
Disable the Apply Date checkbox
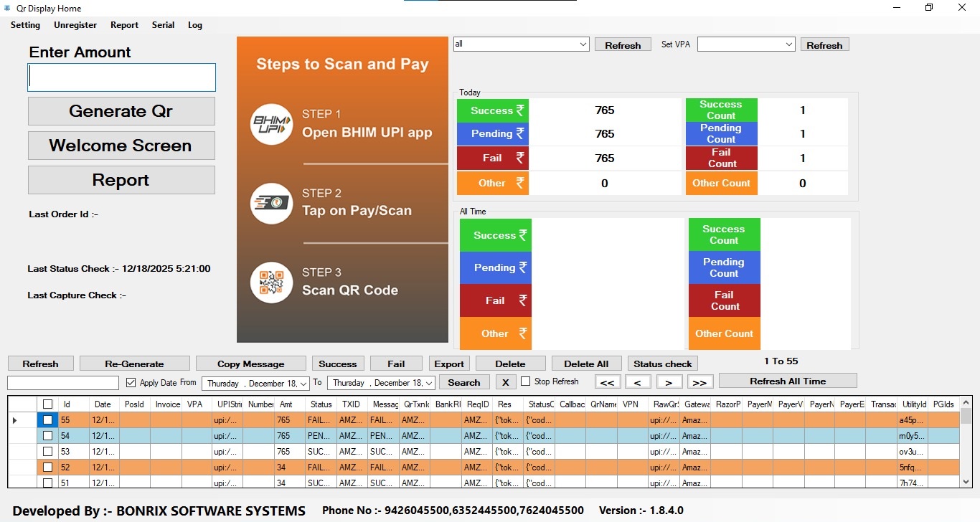(131, 383)
